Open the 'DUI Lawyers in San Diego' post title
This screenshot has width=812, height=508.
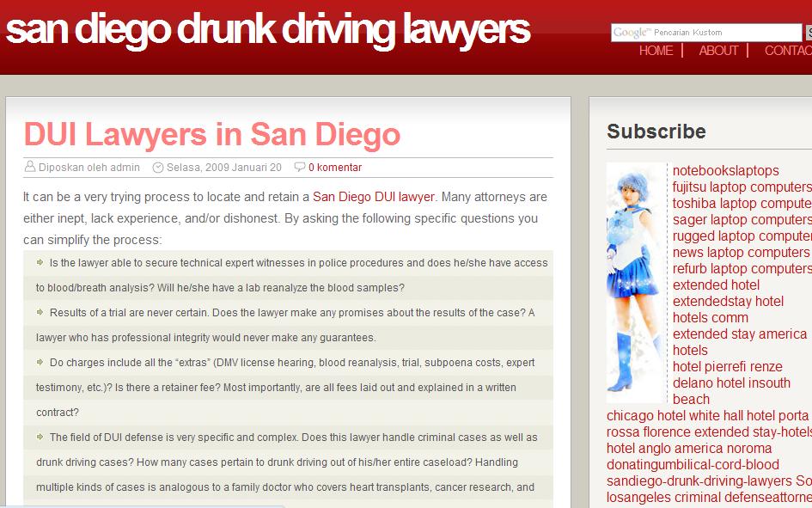pyautogui.click(x=211, y=134)
